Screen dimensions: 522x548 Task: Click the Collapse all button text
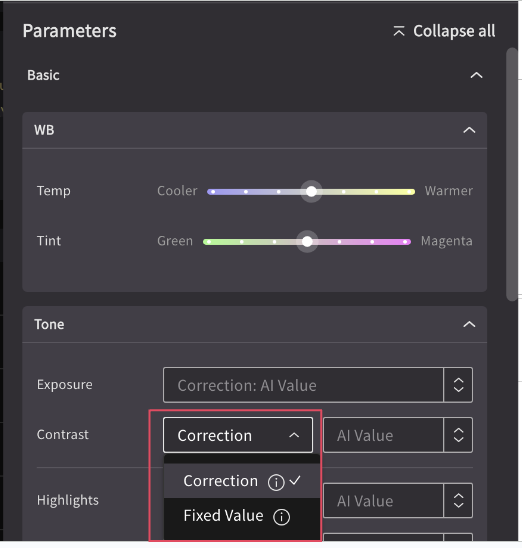pos(454,31)
